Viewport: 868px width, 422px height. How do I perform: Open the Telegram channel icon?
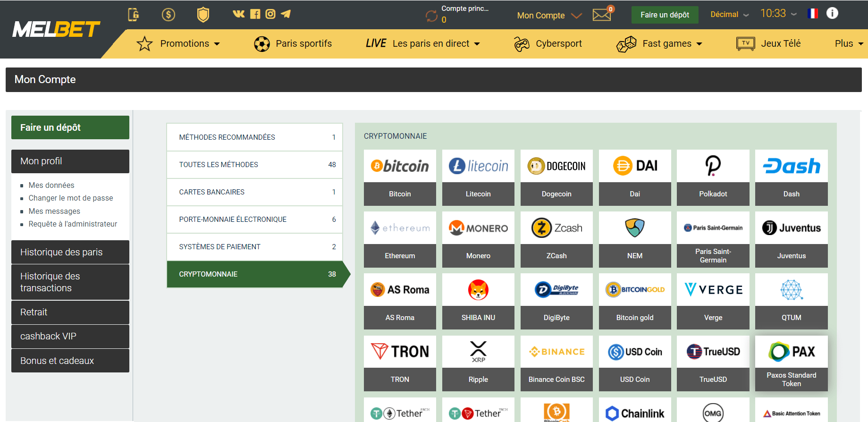[286, 14]
